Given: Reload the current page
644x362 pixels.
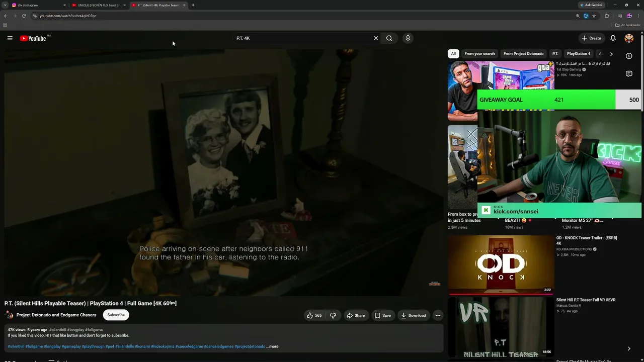Looking at the screenshot, I should [x=24, y=16].
